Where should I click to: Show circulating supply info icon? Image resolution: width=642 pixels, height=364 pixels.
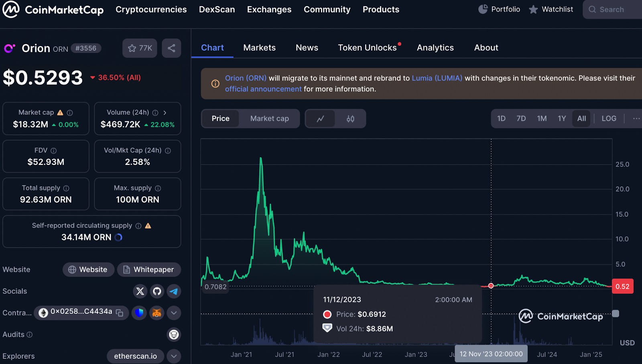[x=138, y=226]
